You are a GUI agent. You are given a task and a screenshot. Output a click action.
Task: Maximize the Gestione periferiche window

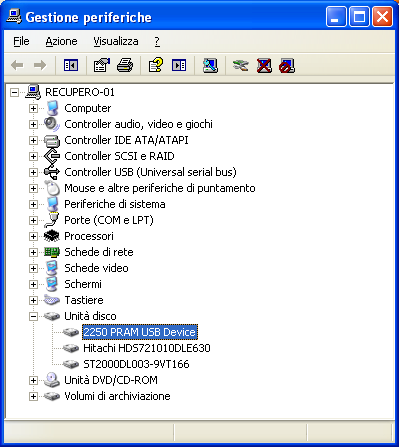coord(359,17)
